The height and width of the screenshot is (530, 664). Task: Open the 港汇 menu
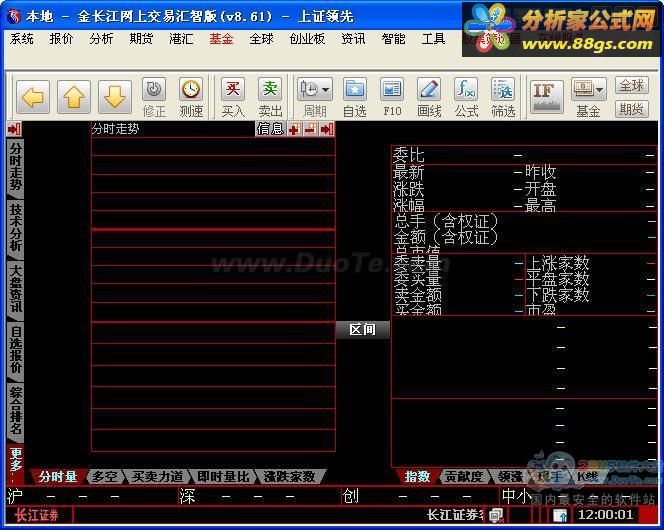[181, 39]
